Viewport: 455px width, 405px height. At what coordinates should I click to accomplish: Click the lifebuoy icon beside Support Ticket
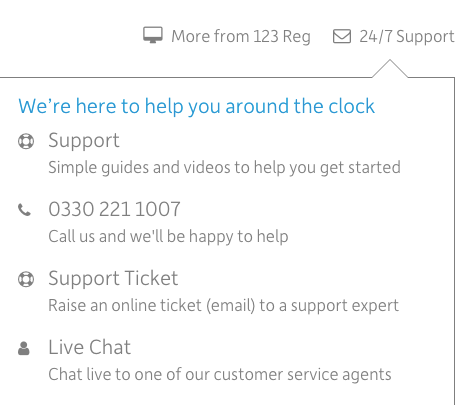pyautogui.click(x=26, y=279)
